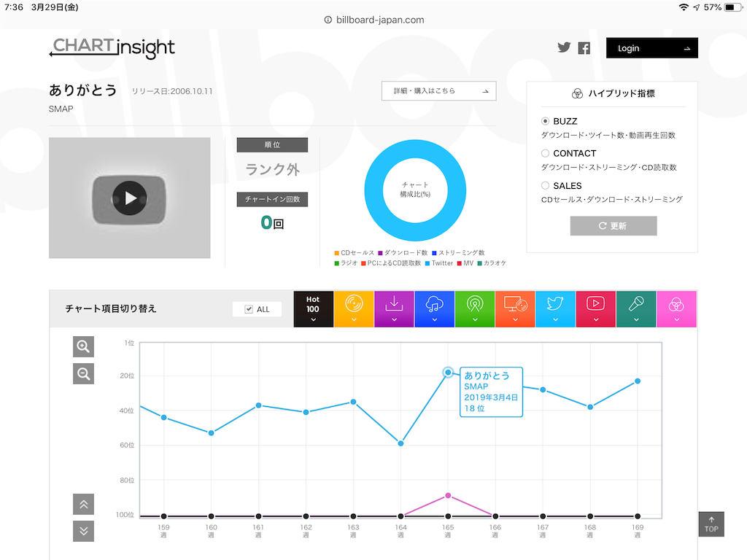Click the chevron under the Twitter chart icon

pos(555,320)
